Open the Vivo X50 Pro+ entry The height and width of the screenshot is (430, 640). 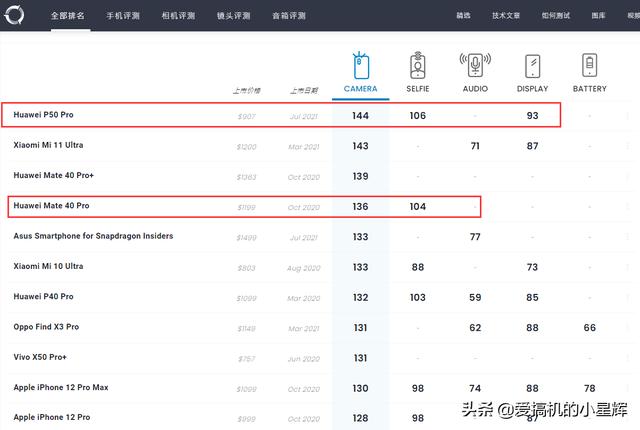pyautogui.click(x=40, y=357)
